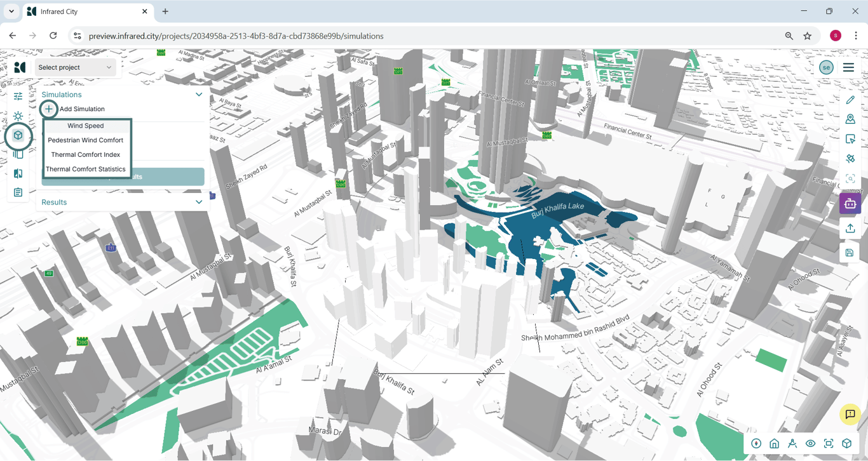Choose Thermal Comfort Index simulation
868x461 pixels.
pyautogui.click(x=86, y=155)
